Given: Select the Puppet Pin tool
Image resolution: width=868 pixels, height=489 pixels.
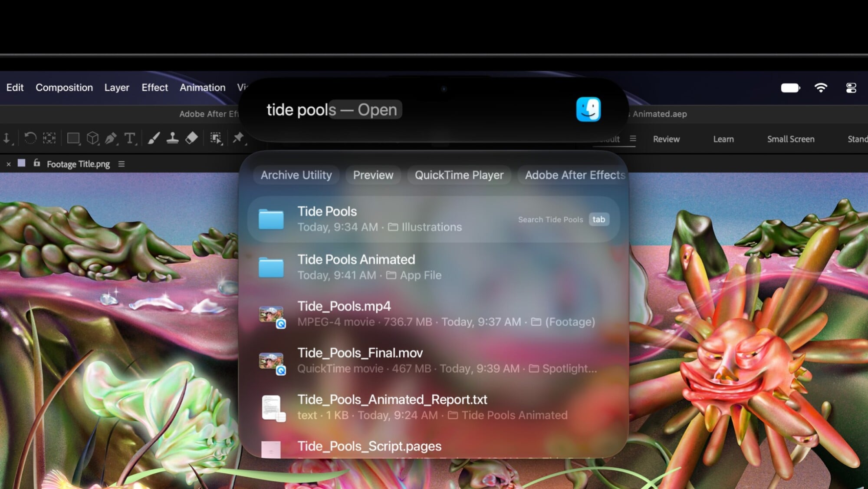Looking at the screenshot, I should 238,138.
